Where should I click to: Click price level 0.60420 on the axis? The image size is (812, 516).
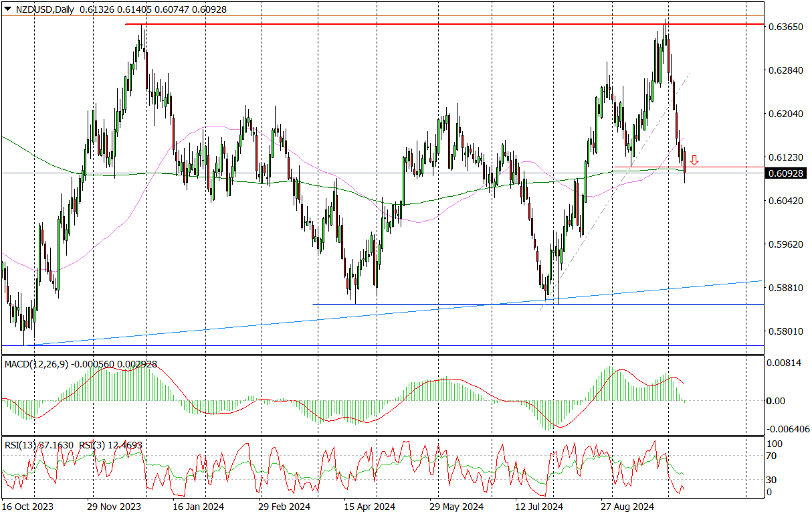pos(786,201)
